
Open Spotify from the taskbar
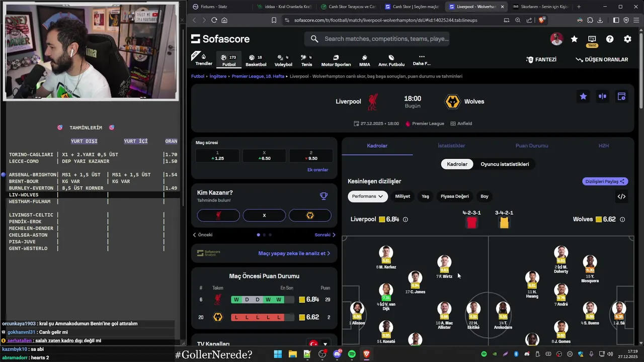[x=352, y=354]
